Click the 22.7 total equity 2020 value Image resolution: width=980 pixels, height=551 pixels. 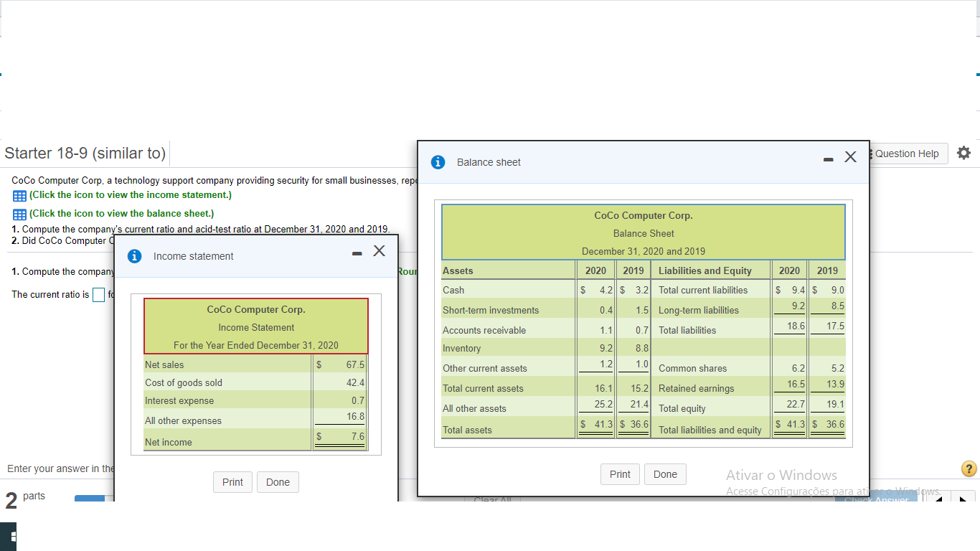(796, 404)
